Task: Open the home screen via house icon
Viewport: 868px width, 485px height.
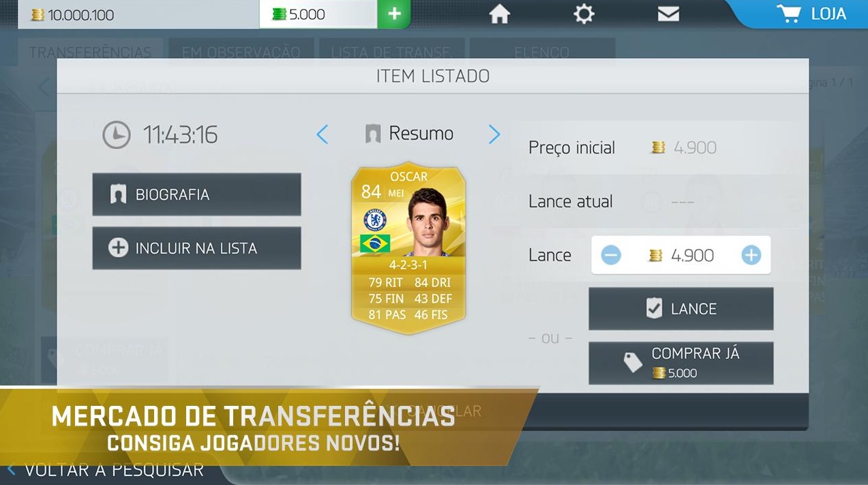Action: coord(500,14)
